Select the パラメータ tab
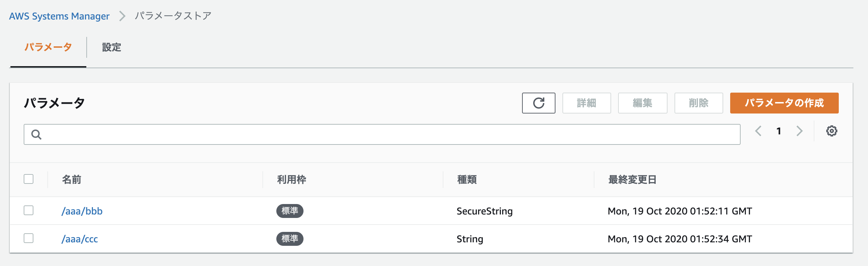 point(48,47)
